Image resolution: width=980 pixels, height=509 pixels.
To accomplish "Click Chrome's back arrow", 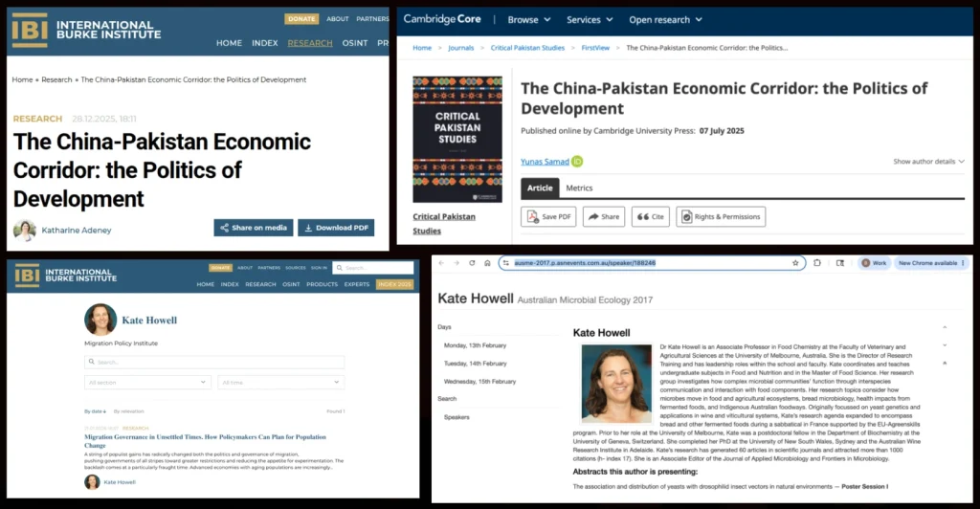I will (441, 263).
